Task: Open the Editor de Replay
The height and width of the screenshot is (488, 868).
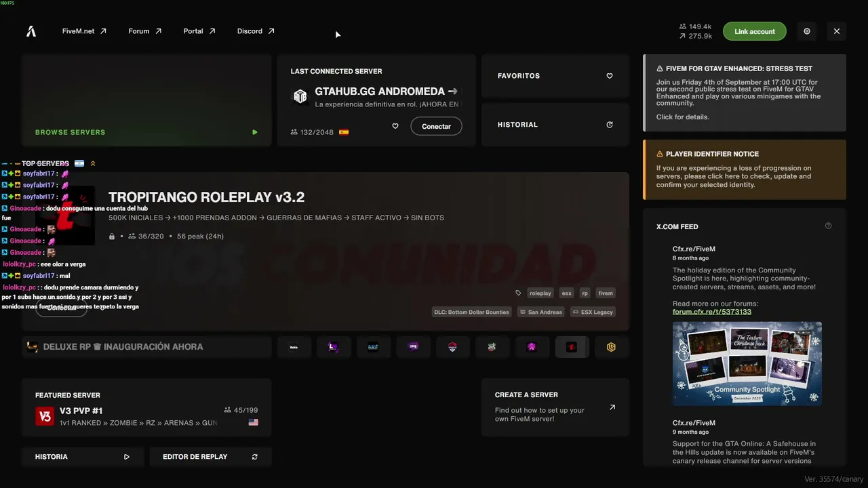Action: (211, 457)
